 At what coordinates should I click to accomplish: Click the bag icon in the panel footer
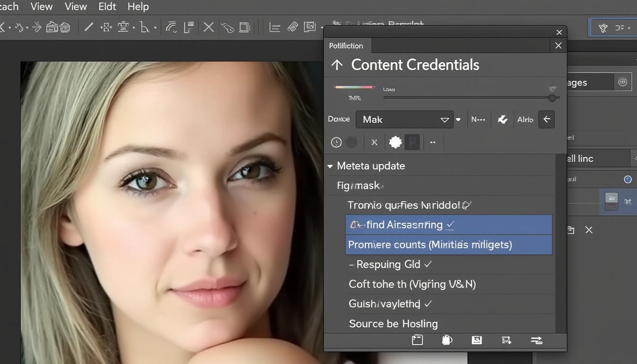tap(446, 340)
